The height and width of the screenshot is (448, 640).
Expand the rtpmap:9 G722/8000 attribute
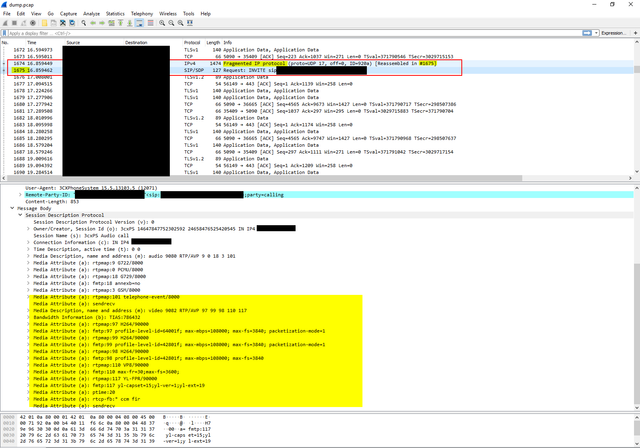28,263
